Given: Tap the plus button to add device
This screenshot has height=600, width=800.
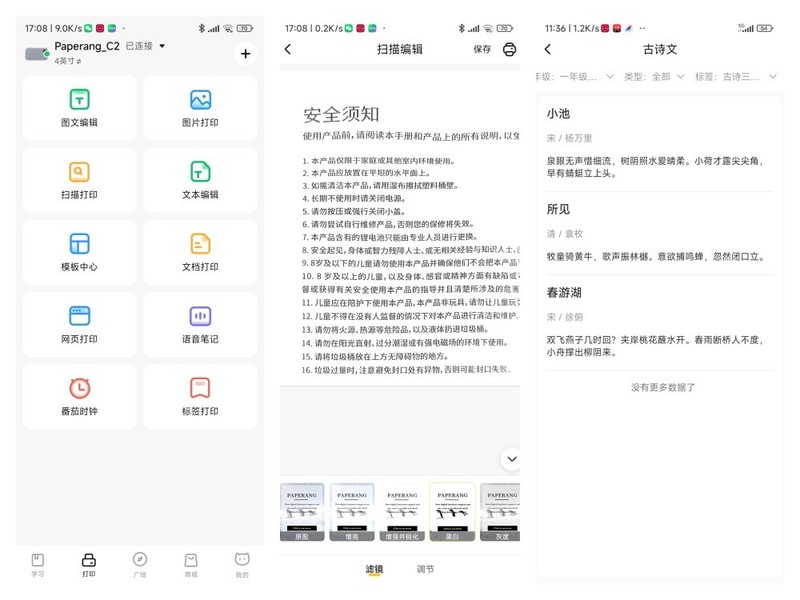Looking at the screenshot, I should pos(245,53).
